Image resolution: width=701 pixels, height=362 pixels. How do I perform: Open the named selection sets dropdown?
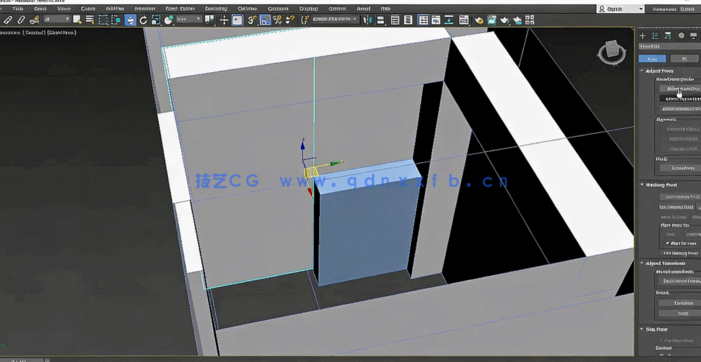(335, 19)
